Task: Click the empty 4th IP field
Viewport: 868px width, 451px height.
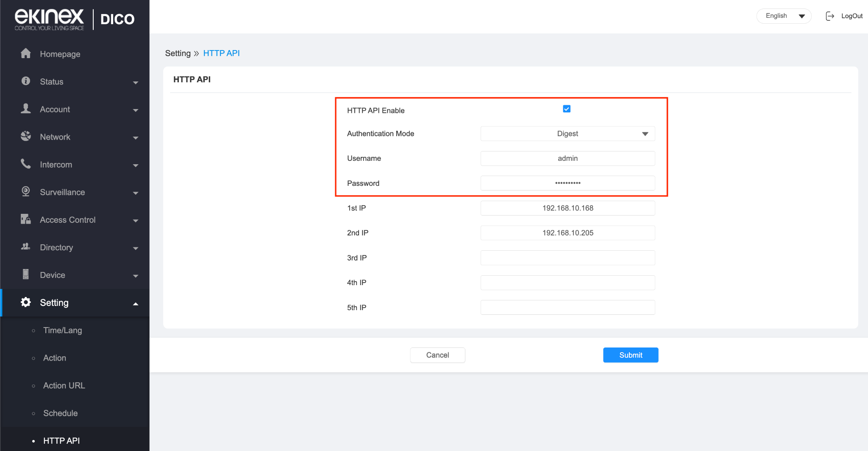Action: 568,283
